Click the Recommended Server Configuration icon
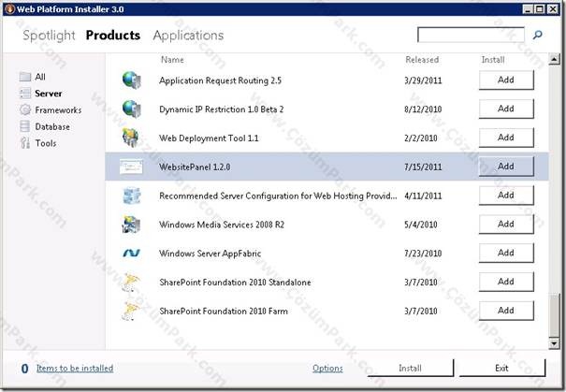Screen dimensions: 566x392 [x=131, y=196]
